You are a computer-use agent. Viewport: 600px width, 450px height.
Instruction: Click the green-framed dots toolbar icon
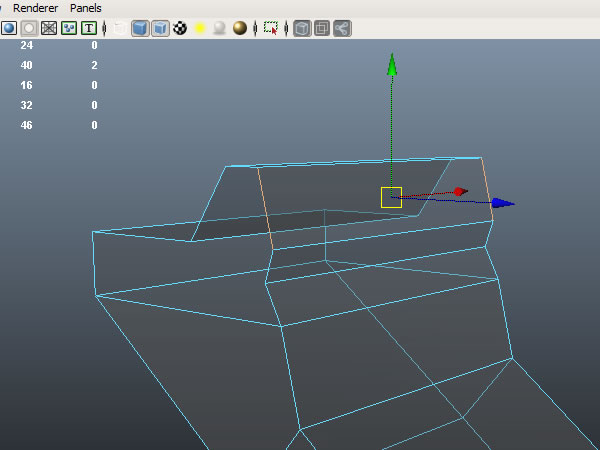pyautogui.click(x=68, y=28)
